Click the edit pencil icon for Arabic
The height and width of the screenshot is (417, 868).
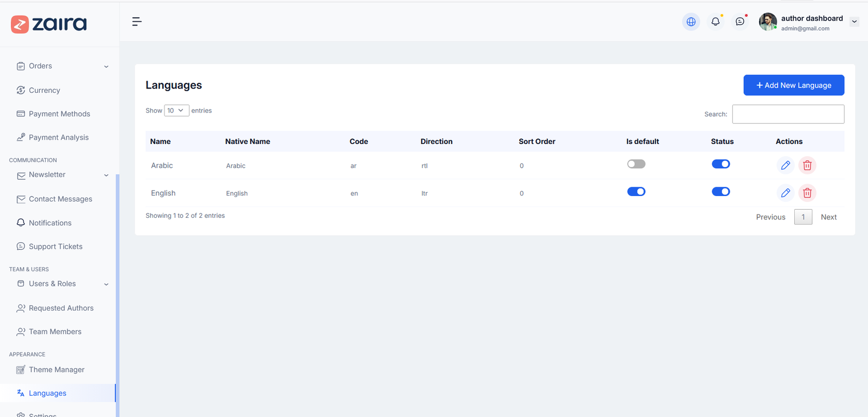click(785, 165)
